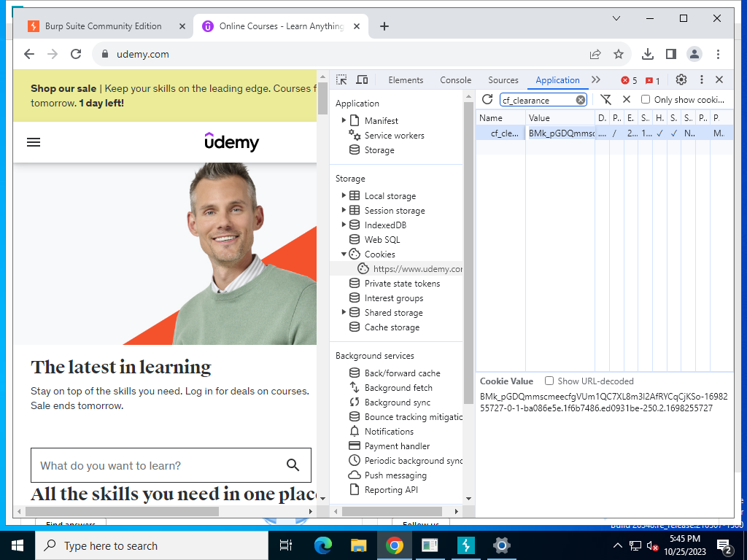747x560 pixels.
Task: Switch to the Sources tab
Action: tap(503, 80)
